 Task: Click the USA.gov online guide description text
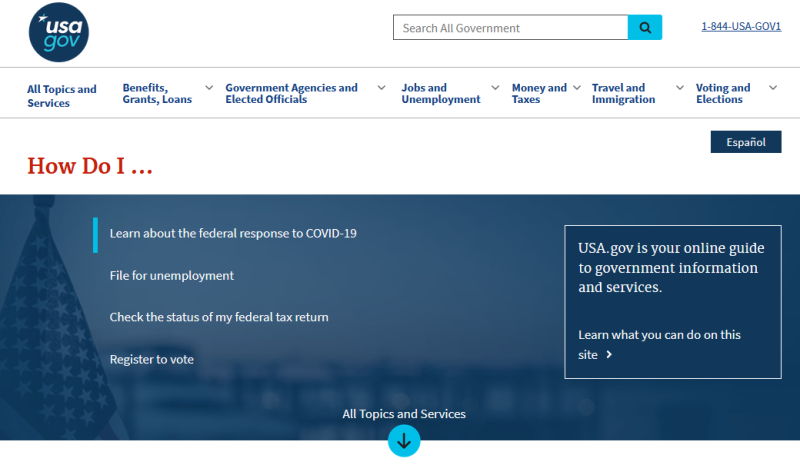tap(671, 267)
